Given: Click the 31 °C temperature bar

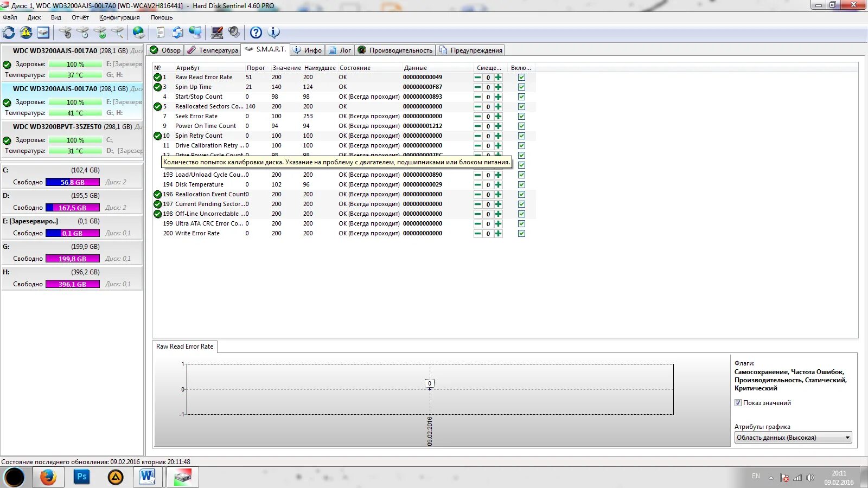Looking at the screenshot, I should pyautogui.click(x=75, y=151).
